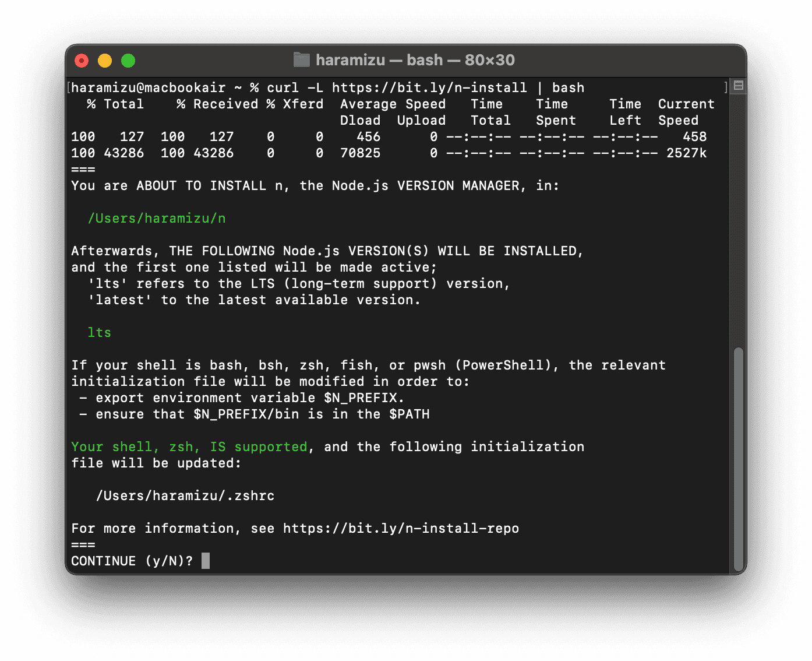Image resolution: width=812 pixels, height=661 pixels.
Task: Click the green "Your shell, zsh, IS supported" text
Action: point(189,447)
